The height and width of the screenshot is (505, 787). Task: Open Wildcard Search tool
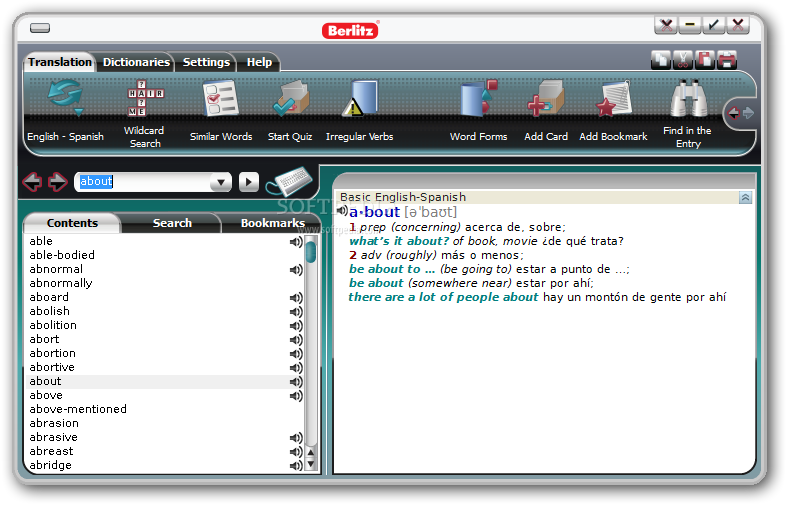tap(145, 97)
